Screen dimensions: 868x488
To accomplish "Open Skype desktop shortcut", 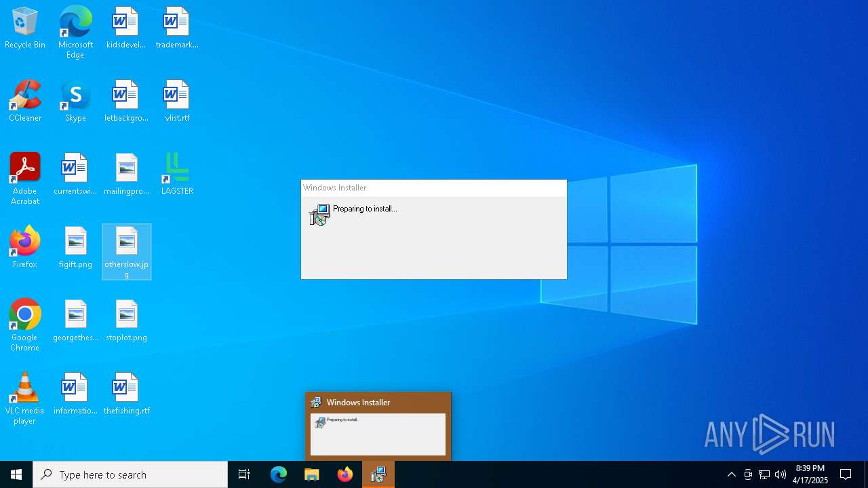I will pos(75,102).
